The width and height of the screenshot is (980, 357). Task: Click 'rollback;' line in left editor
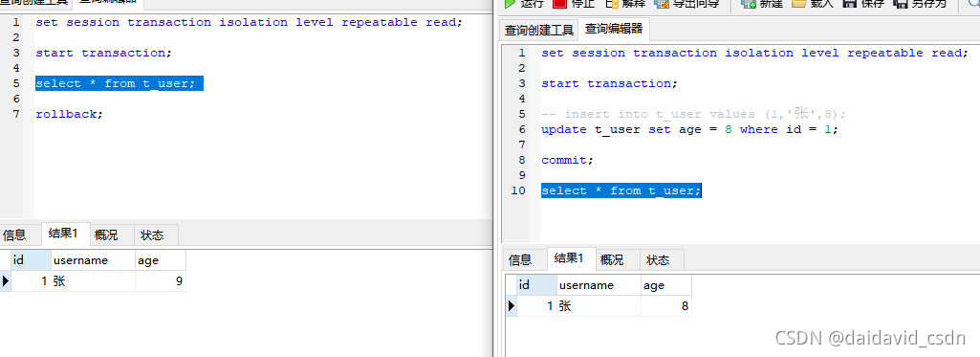70,115
